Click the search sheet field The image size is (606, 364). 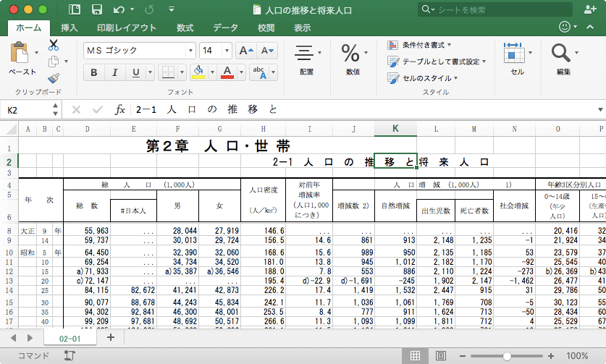495,9
